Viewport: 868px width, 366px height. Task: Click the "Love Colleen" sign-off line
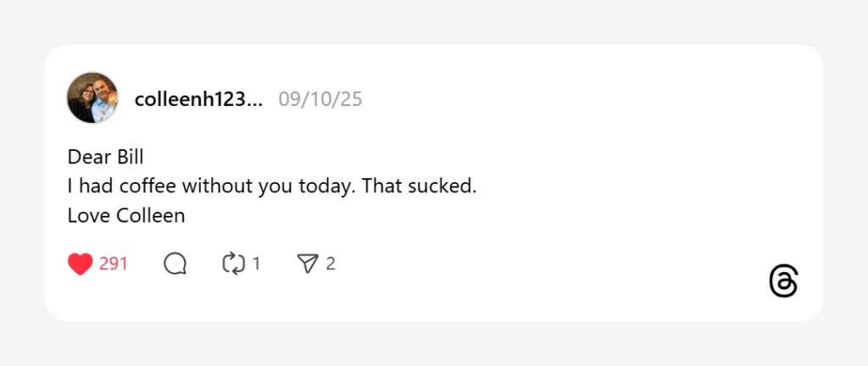point(125,215)
